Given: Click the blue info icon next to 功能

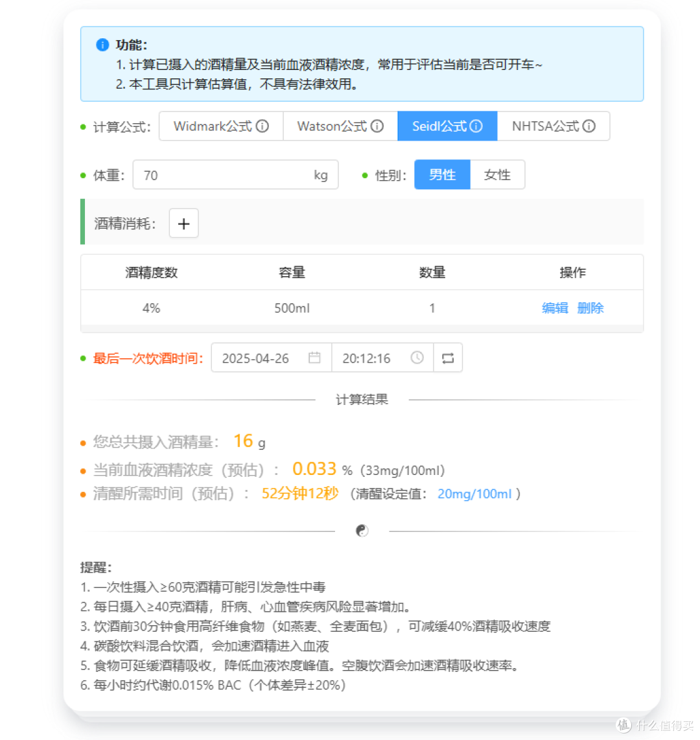Looking at the screenshot, I should (102, 45).
